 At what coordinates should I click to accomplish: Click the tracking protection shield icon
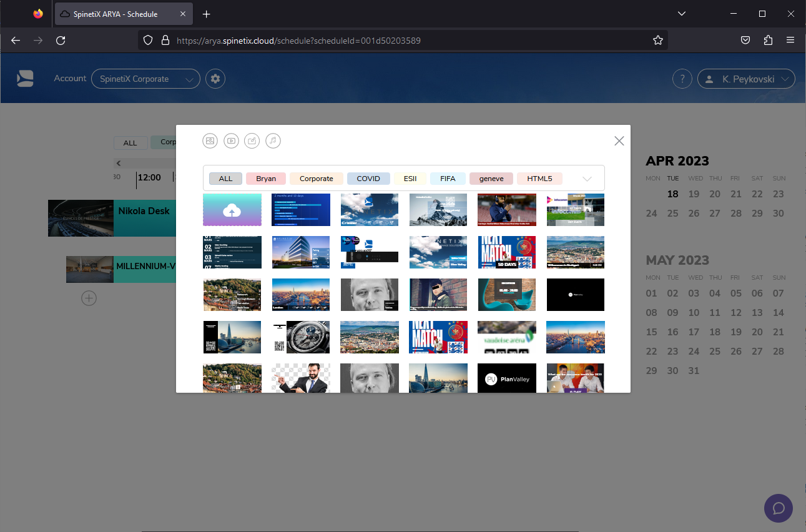(148, 40)
